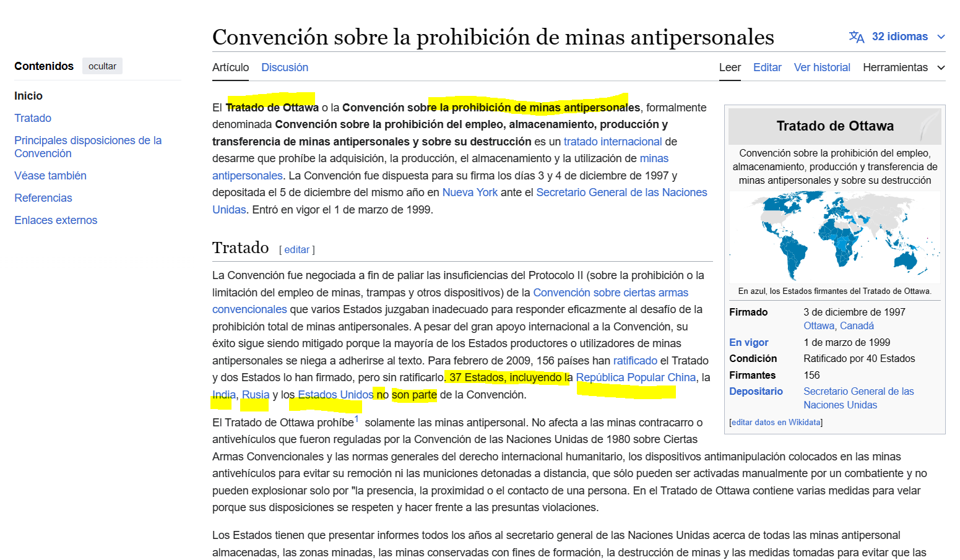Open the Editar tab
960x560 pixels.
pos(768,67)
